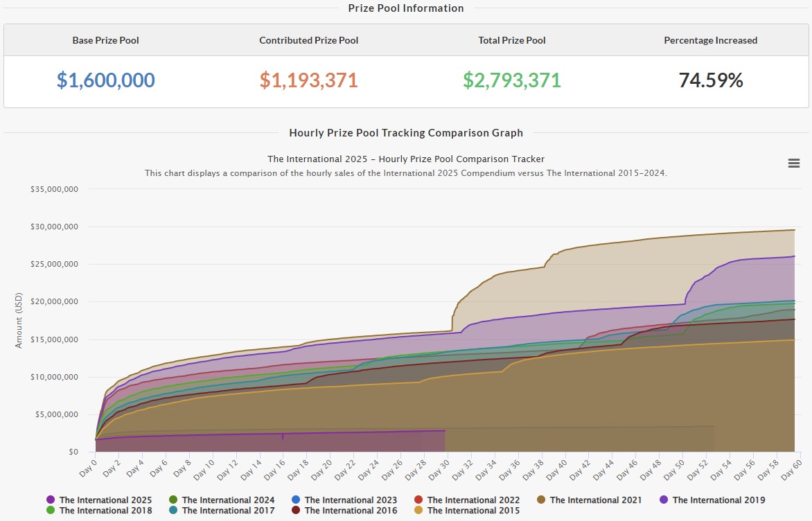This screenshot has width=812, height=521.
Task: Open the chart hamburger context menu
Action: click(794, 164)
